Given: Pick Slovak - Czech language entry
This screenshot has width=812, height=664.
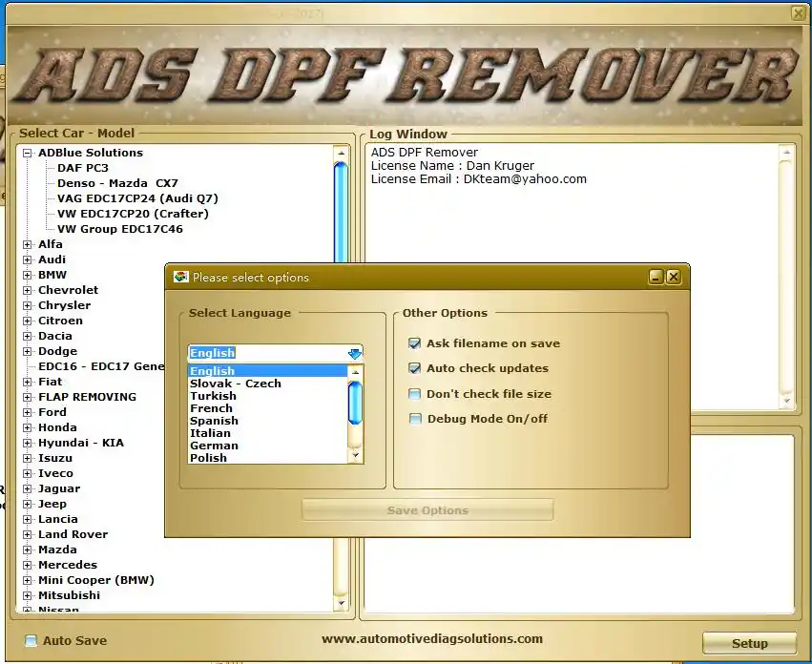Looking at the screenshot, I should pyautogui.click(x=236, y=384).
